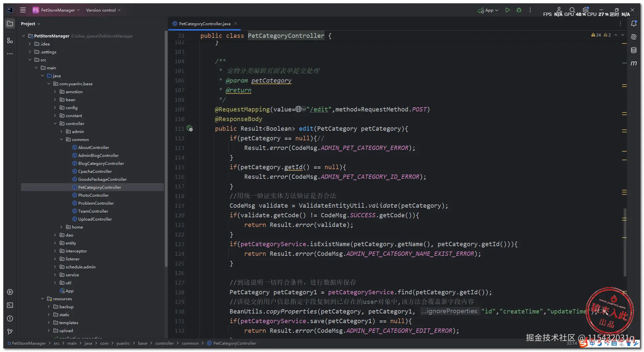
Task: Click the editor vertical scrollbar thumb
Action: [625, 242]
